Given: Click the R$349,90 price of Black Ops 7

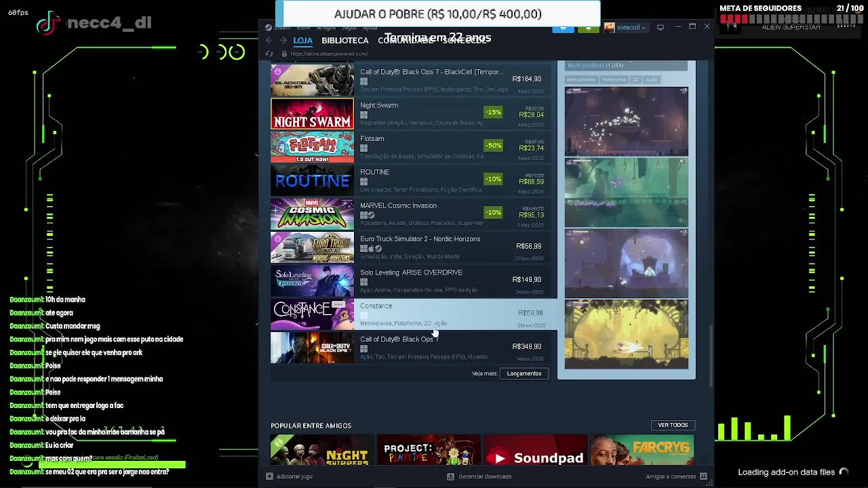Looking at the screenshot, I should (527, 346).
